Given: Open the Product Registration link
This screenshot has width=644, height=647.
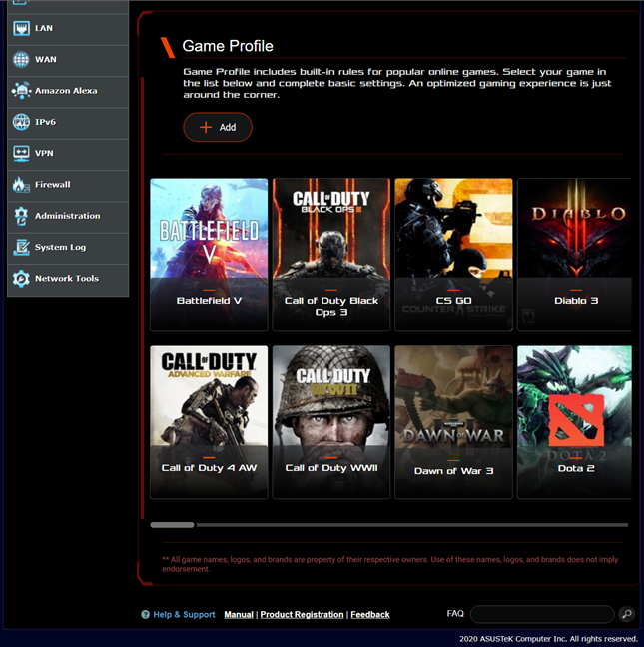Looking at the screenshot, I should pyautogui.click(x=302, y=615).
